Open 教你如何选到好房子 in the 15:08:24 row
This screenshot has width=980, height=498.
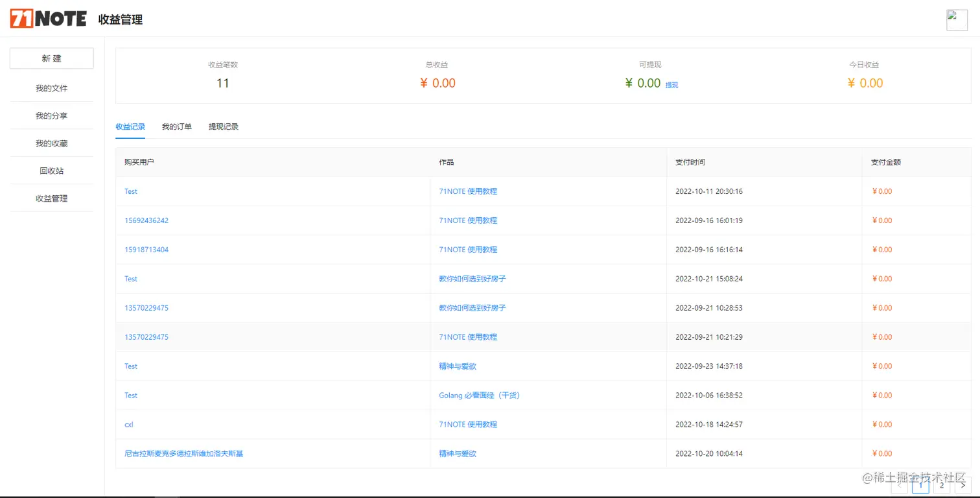(x=472, y=279)
